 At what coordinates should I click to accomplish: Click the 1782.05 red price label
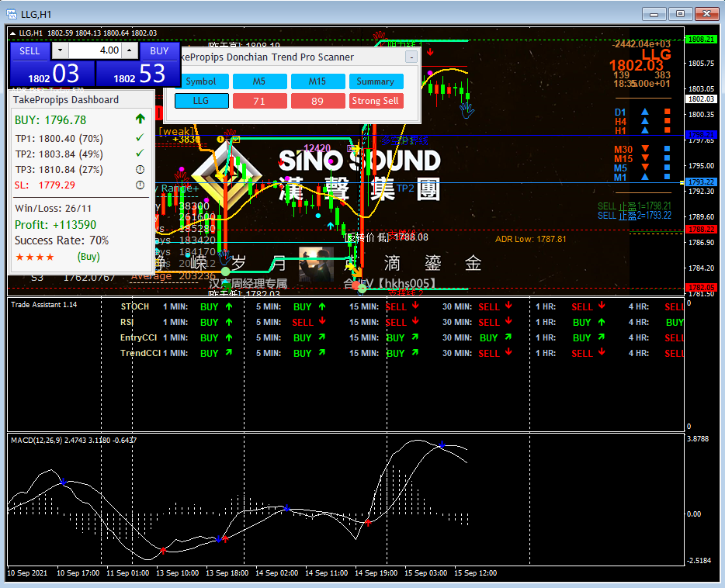701,287
